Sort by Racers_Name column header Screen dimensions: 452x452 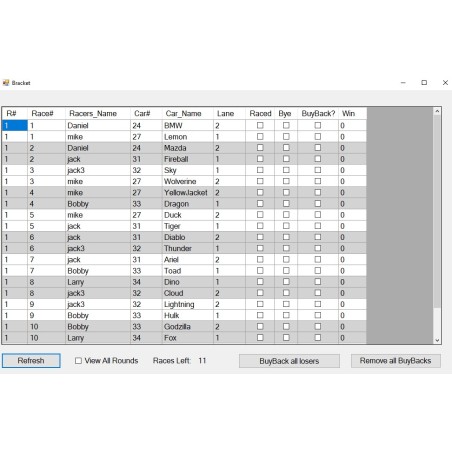tap(98, 113)
